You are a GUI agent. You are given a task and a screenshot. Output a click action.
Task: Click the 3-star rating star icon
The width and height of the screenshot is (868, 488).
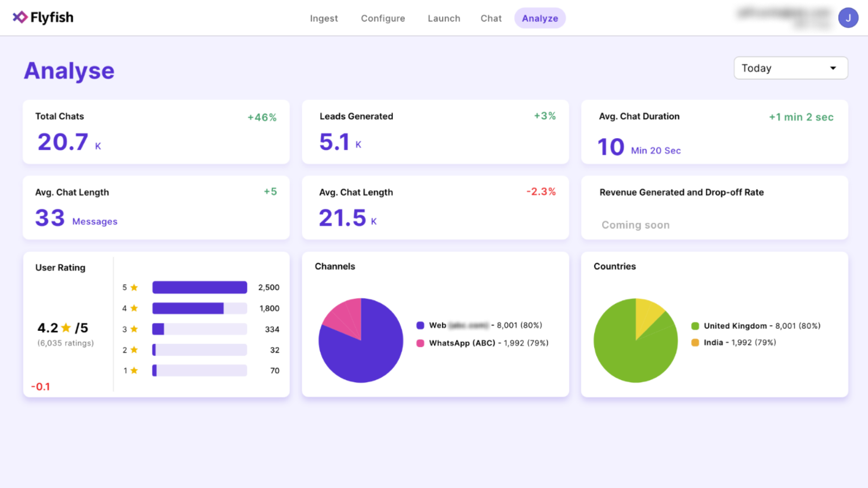(134, 329)
